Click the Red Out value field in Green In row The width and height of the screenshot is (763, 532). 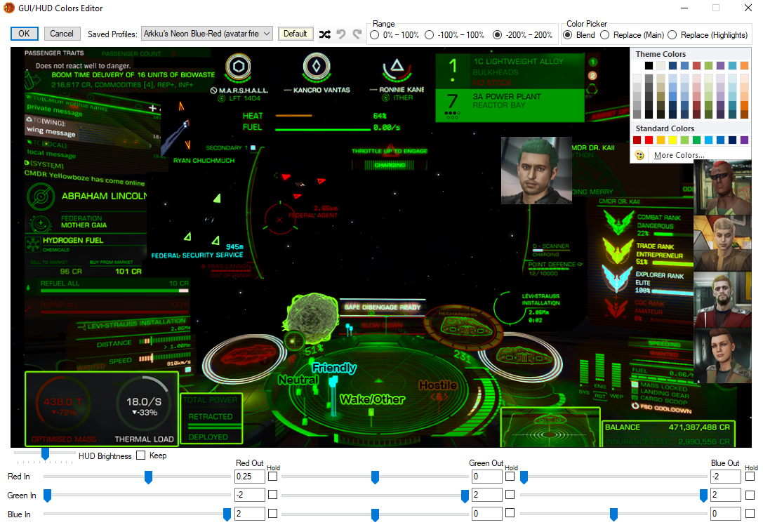[250, 495]
